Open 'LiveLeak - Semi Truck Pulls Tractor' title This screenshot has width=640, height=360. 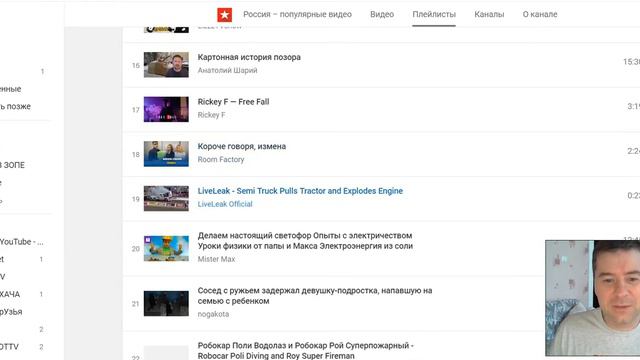(300, 191)
